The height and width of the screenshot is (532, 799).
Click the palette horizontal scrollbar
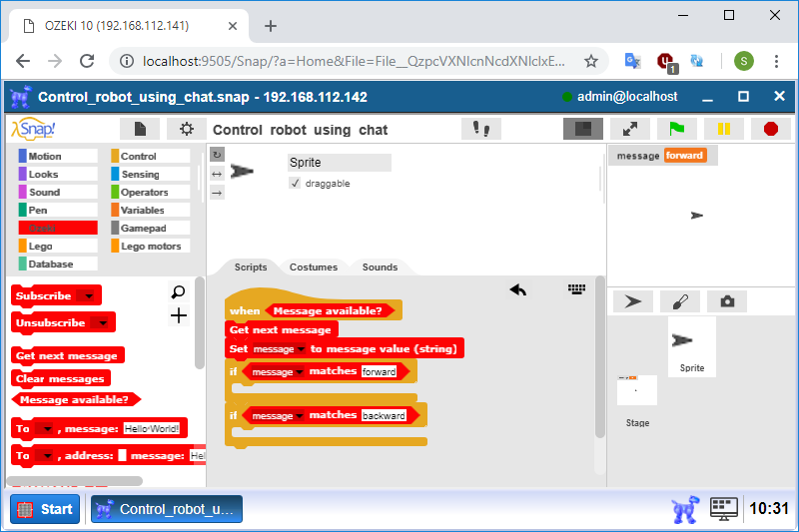[x=74, y=480]
